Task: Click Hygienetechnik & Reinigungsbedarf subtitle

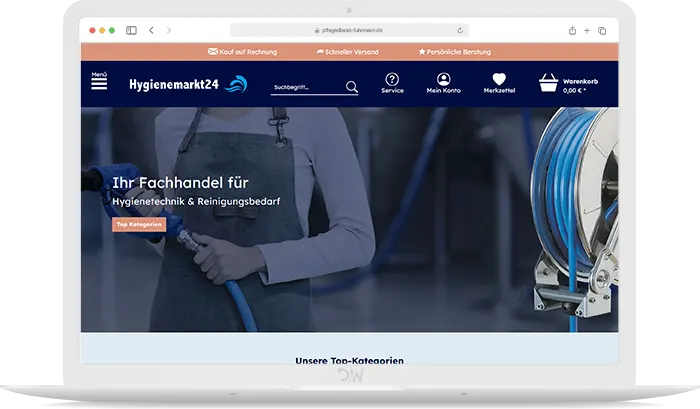Action: (196, 201)
